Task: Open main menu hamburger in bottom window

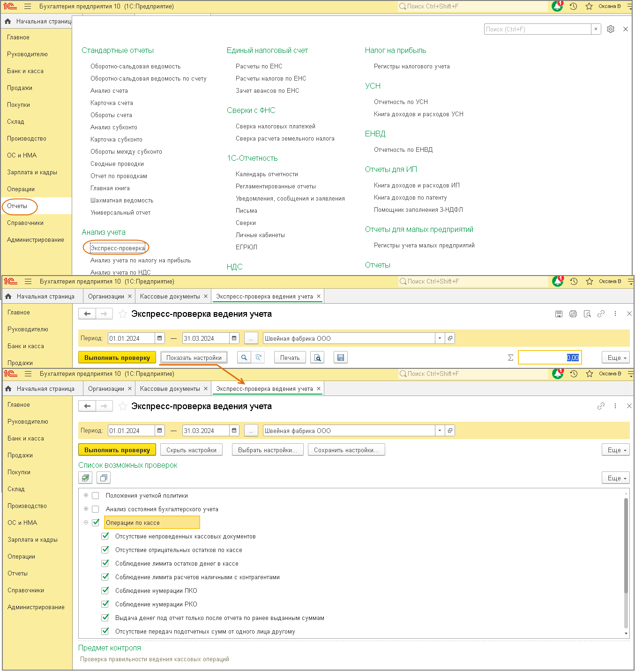Action: [x=28, y=374]
